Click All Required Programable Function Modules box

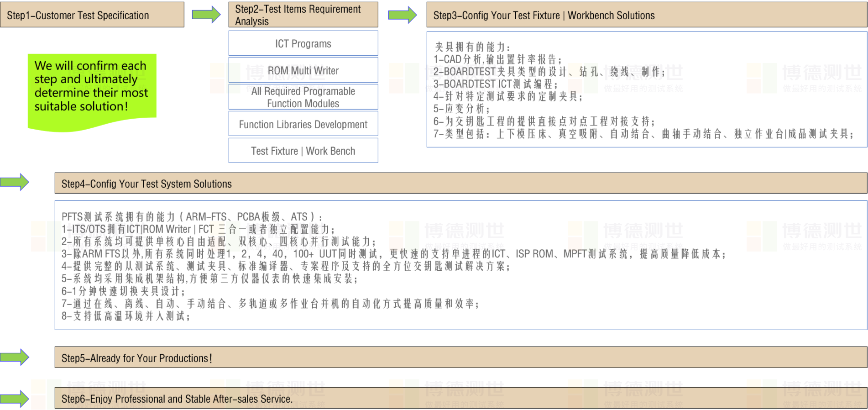click(x=303, y=97)
